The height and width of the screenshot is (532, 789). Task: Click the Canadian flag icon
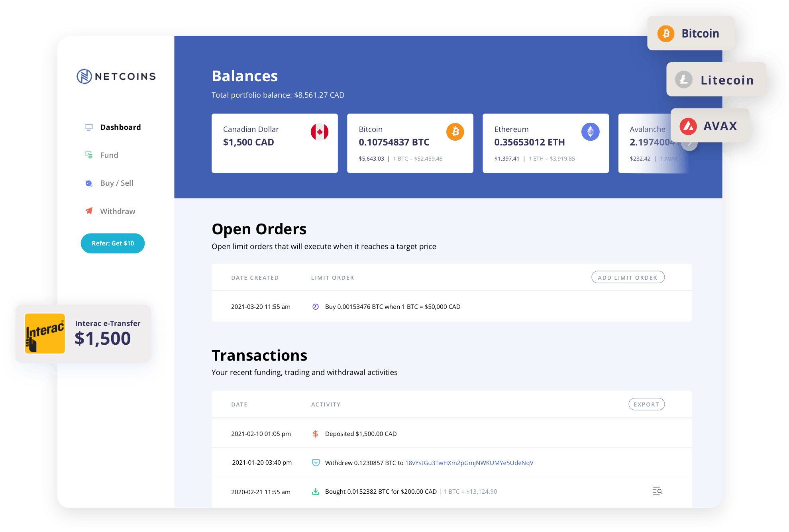point(320,132)
